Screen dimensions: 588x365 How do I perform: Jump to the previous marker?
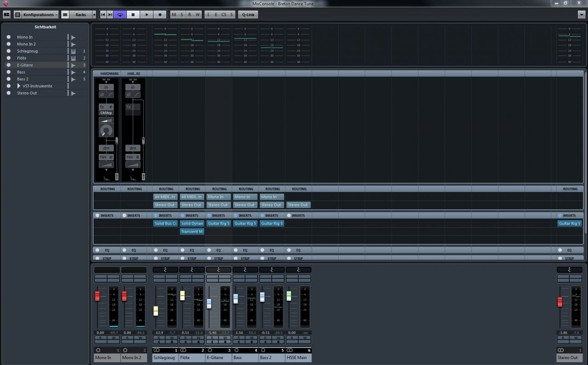103,15
